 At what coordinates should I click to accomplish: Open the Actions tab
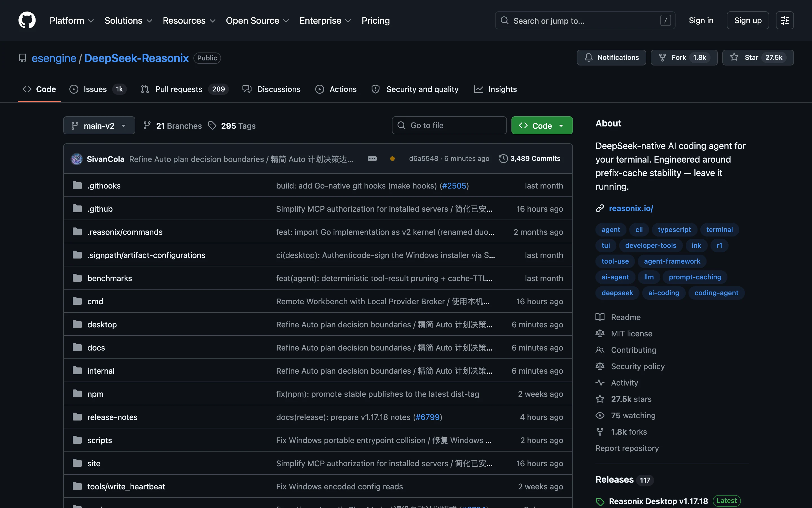pos(336,89)
